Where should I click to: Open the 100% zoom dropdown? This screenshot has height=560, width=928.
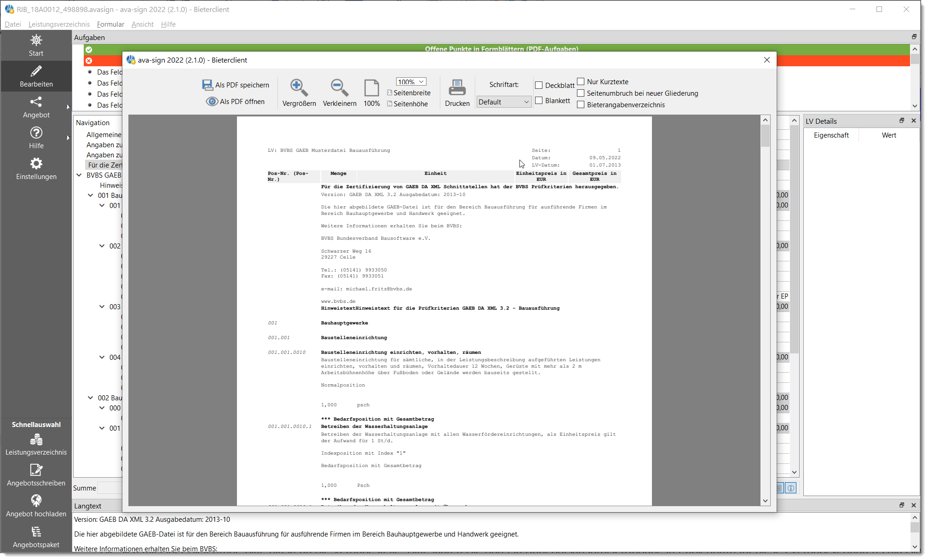pyautogui.click(x=411, y=81)
